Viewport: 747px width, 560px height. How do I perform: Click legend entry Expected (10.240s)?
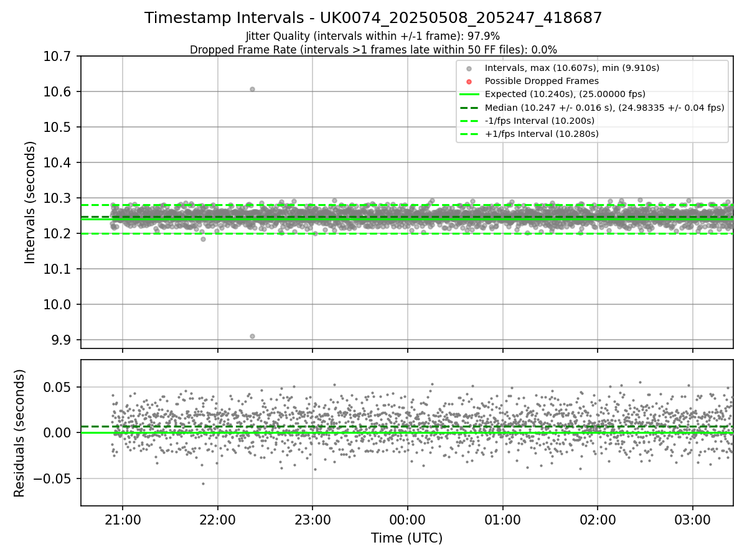pyautogui.click(x=565, y=94)
